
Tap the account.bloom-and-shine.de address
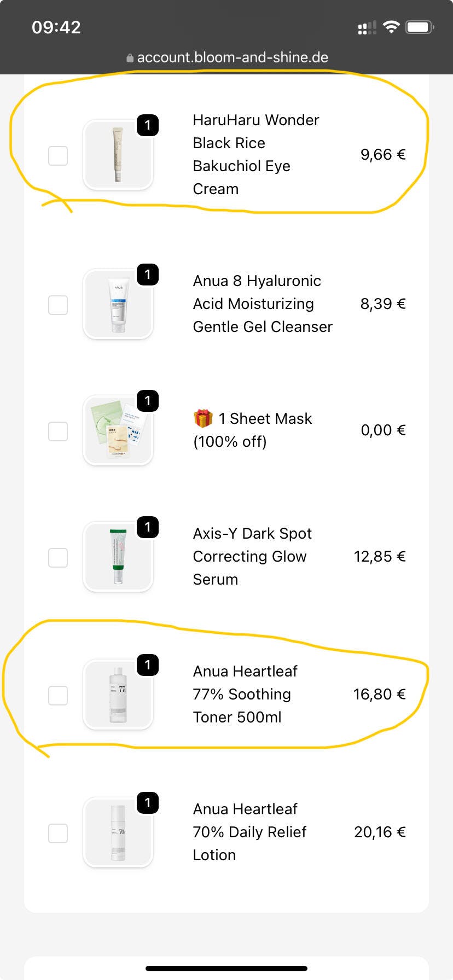pyautogui.click(x=233, y=57)
